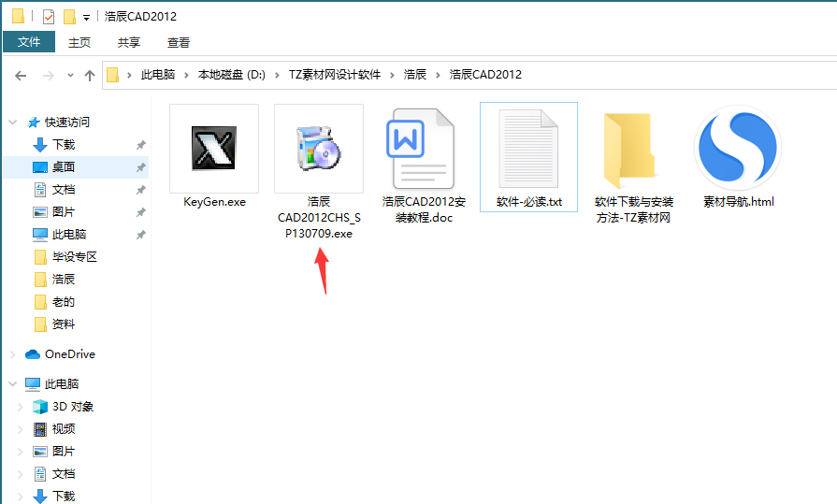Expand breadcrumb chevron after 此电脑 in address bar

click(186, 76)
